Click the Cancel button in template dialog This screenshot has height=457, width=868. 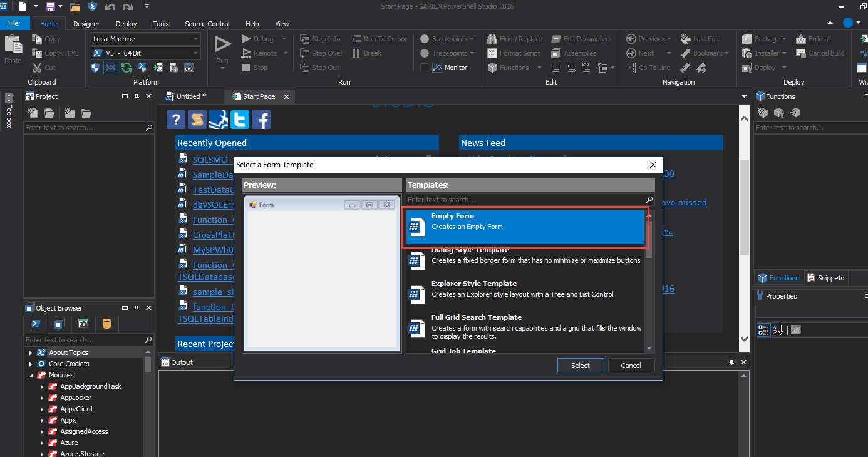coord(631,366)
